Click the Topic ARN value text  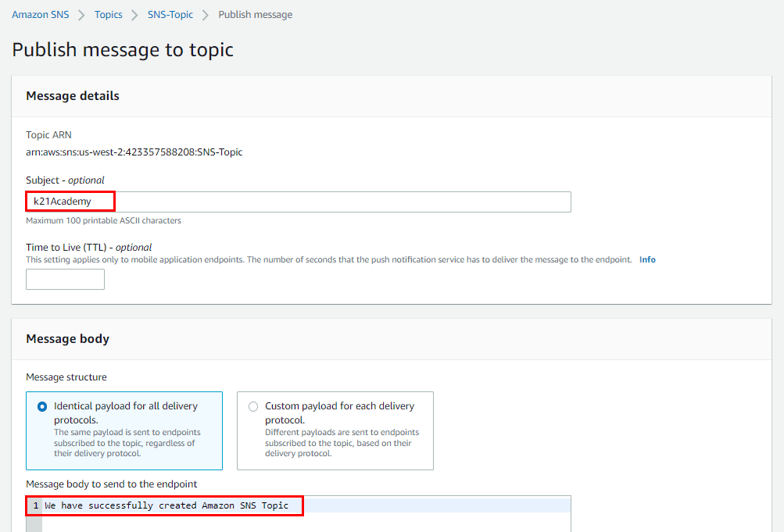(134, 152)
